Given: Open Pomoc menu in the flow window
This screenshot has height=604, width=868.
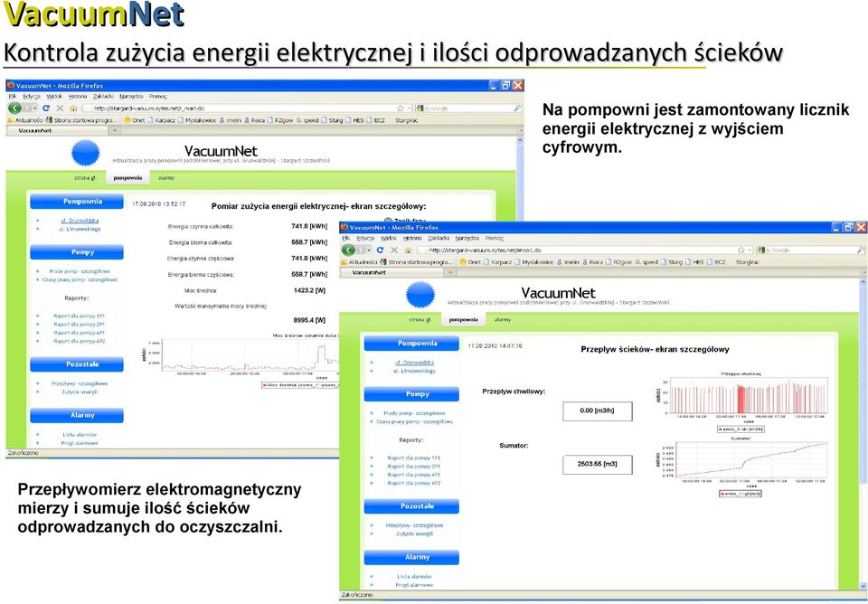Looking at the screenshot, I should (x=495, y=238).
